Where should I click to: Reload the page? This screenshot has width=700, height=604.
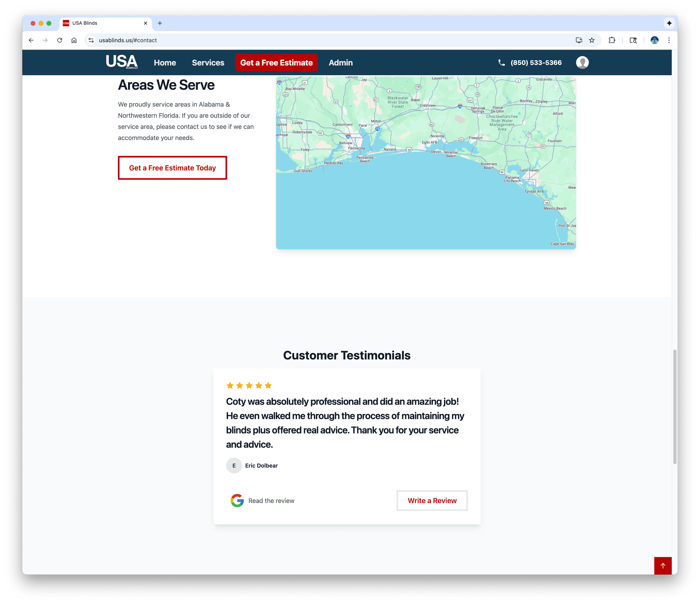(59, 40)
